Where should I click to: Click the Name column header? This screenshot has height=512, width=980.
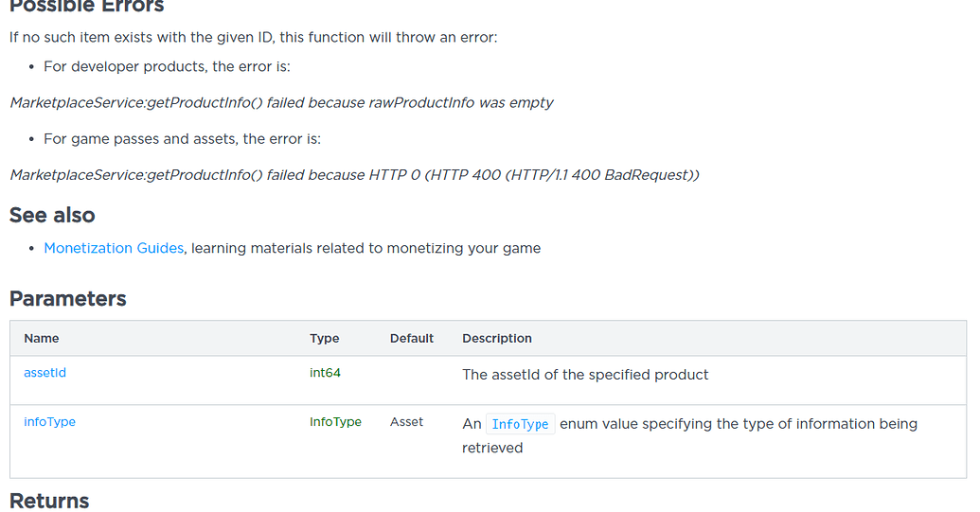pyautogui.click(x=42, y=339)
